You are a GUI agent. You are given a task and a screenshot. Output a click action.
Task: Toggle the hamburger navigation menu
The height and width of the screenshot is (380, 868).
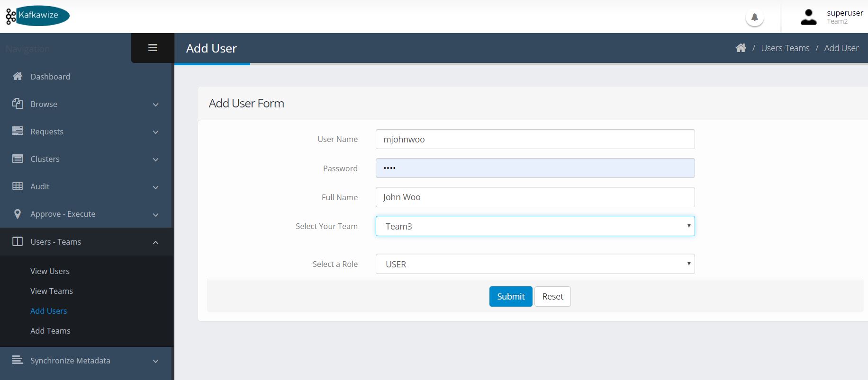pyautogui.click(x=153, y=48)
